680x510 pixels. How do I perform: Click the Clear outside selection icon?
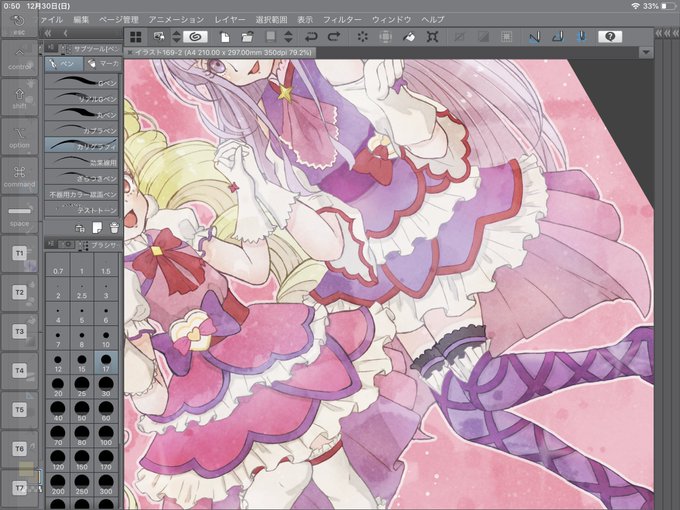pos(385,37)
